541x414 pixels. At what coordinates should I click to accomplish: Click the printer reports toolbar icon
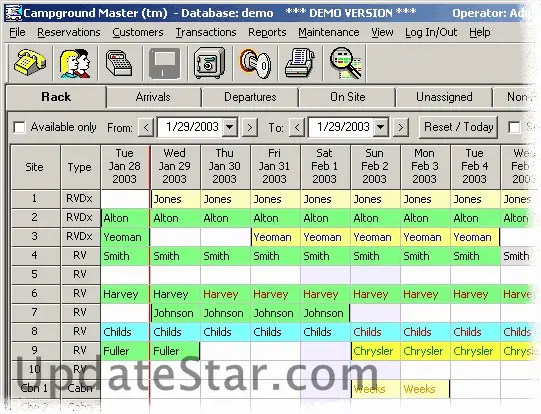pyautogui.click(x=300, y=63)
